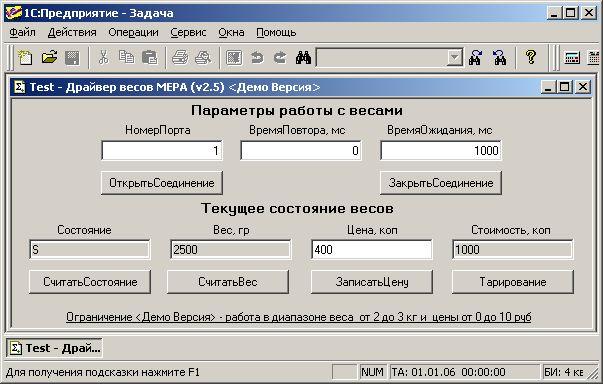Switch to the Test - Драй... window tab
The image size is (603, 384).
pyautogui.click(x=55, y=348)
